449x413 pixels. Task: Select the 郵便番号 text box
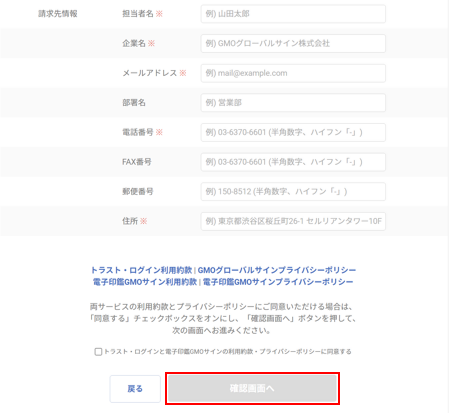pyautogui.click(x=293, y=192)
